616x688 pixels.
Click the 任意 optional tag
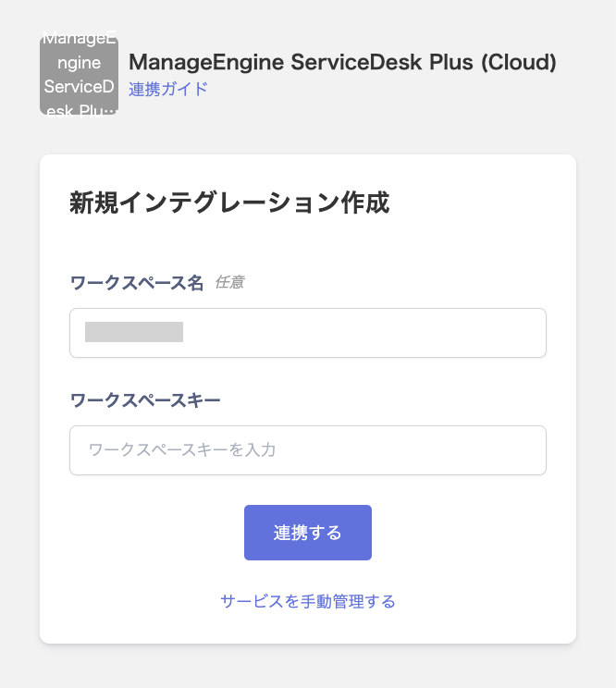coord(229,282)
